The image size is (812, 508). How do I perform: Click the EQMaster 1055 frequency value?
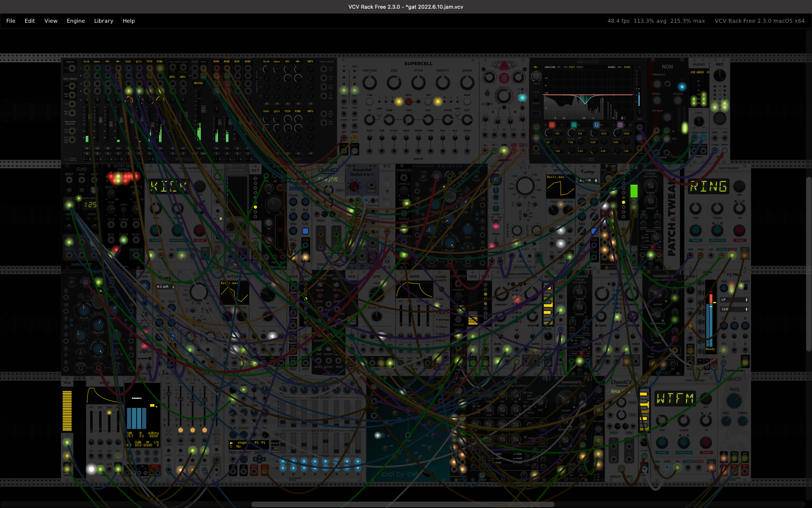click(x=604, y=134)
